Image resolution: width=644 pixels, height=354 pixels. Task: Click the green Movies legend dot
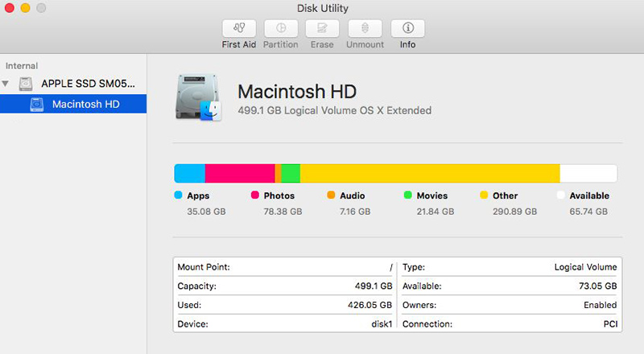pos(408,196)
